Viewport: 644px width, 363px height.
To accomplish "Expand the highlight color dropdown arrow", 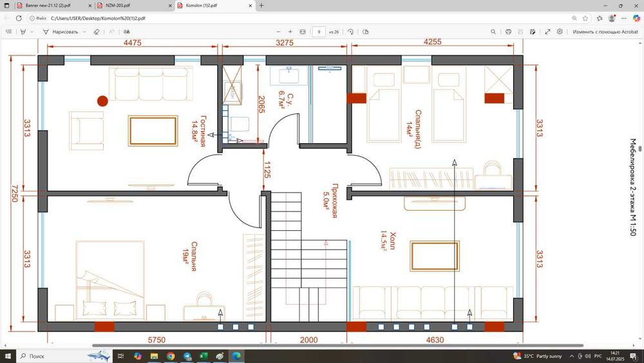I will tap(32, 32).
